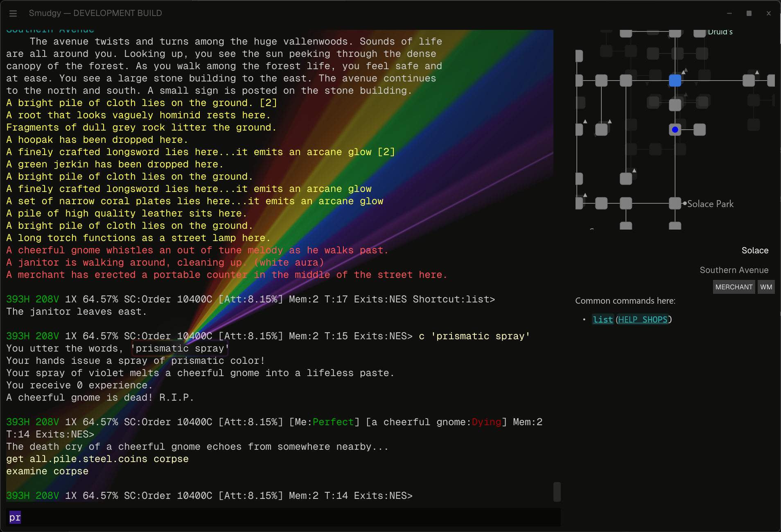
Task: Maximize the Smudgy window
Action: click(x=749, y=13)
